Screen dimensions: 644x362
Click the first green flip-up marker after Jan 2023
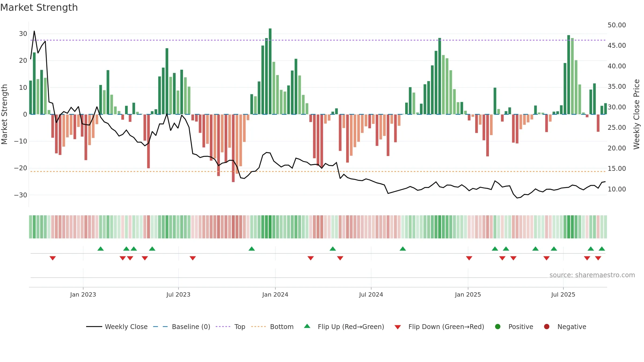tap(101, 249)
